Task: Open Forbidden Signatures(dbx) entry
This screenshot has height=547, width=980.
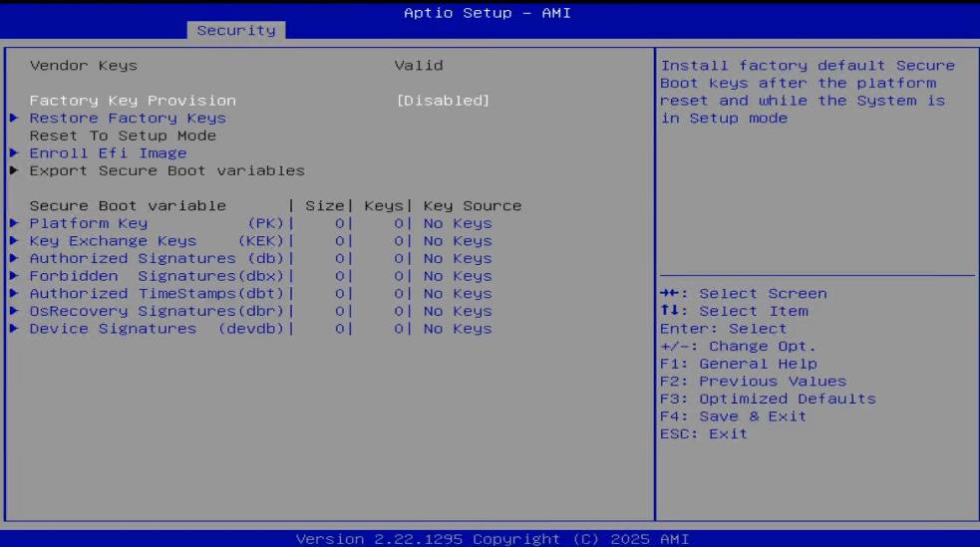Action: coord(157,275)
